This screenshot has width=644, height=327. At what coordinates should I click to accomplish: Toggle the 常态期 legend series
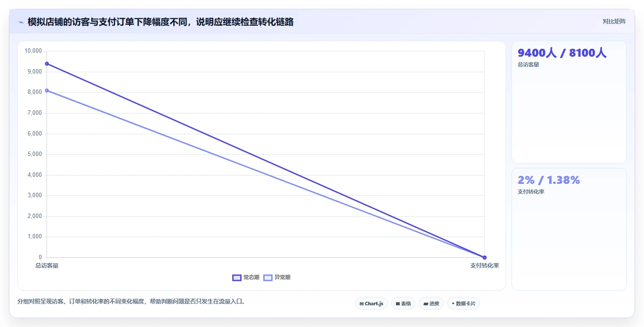246,277
